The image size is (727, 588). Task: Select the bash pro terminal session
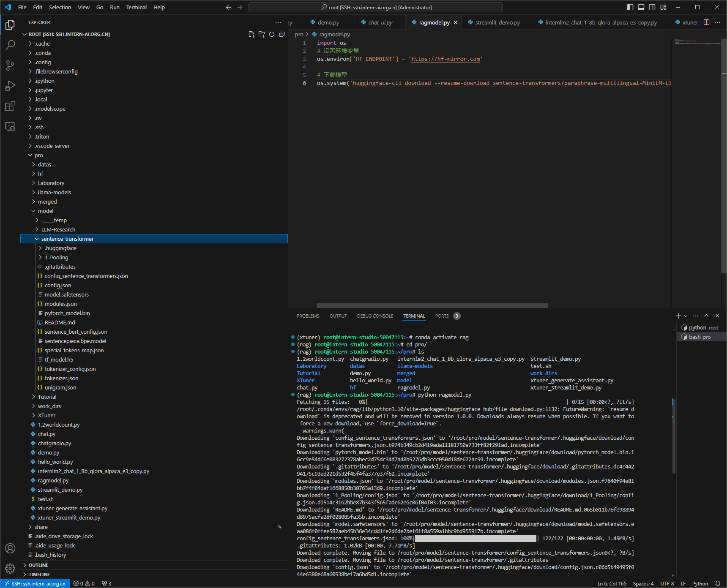(x=701, y=337)
